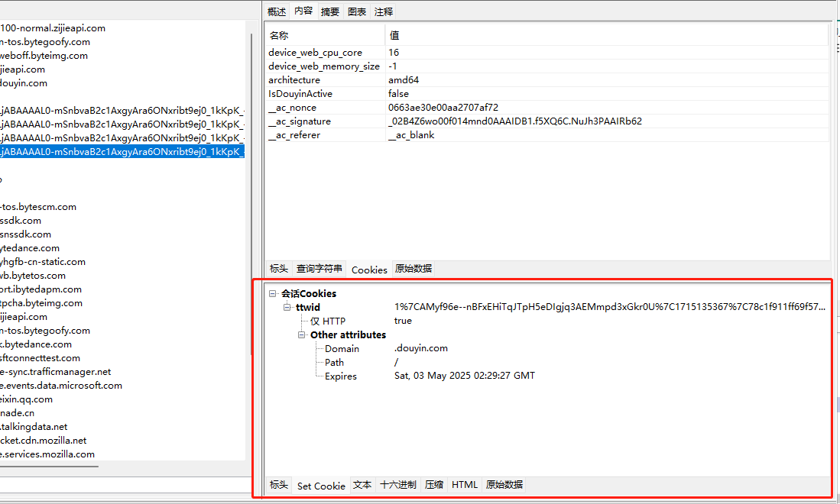Select the highlighted jABAAAAL0 request row
Image resolution: width=840 pixels, height=504 pixels.
122,152
